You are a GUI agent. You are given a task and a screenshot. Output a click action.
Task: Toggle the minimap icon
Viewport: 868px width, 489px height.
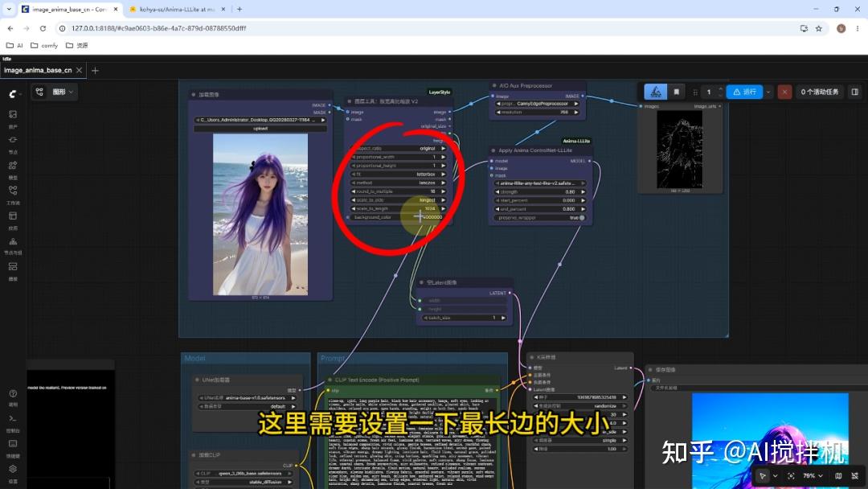tap(838, 475)
